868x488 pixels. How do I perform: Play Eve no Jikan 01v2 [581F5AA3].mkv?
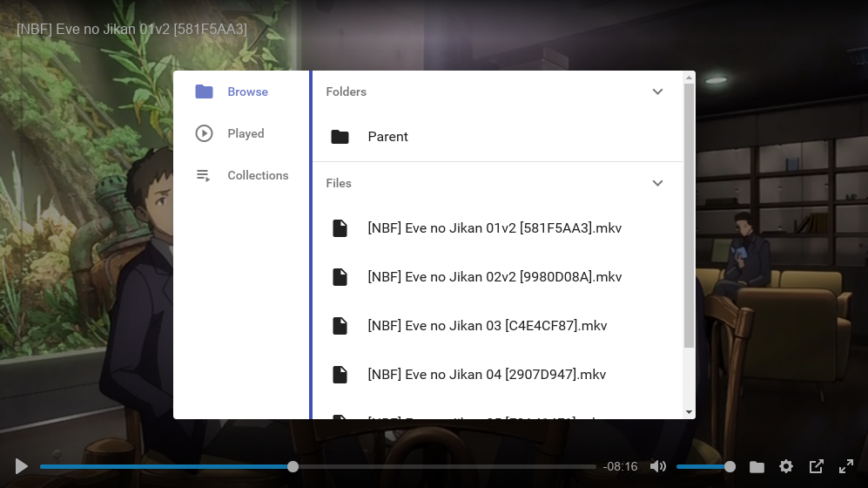pyautogui.click(x=498, y=228)
